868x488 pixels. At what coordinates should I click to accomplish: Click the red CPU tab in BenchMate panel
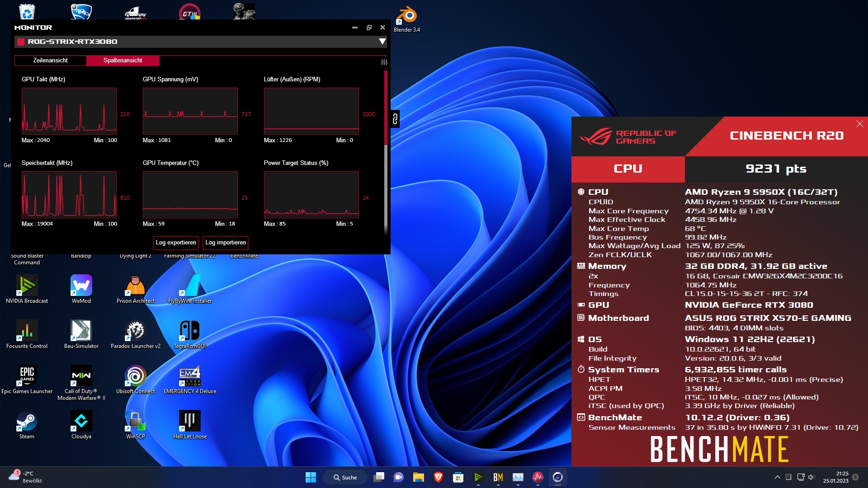[x=628, y=169]
